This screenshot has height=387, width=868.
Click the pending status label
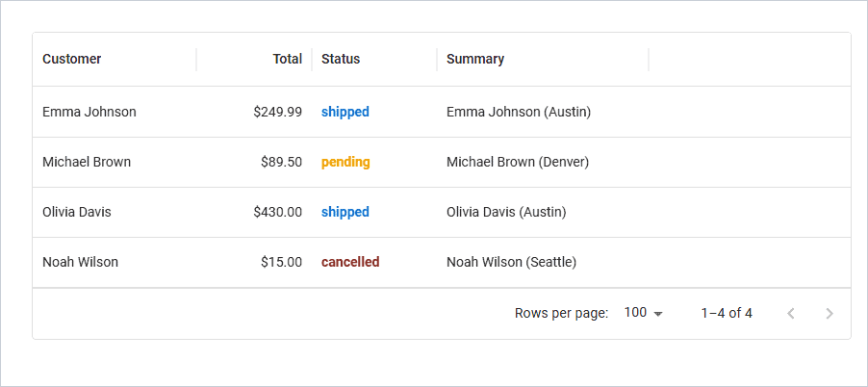(345, 163)
